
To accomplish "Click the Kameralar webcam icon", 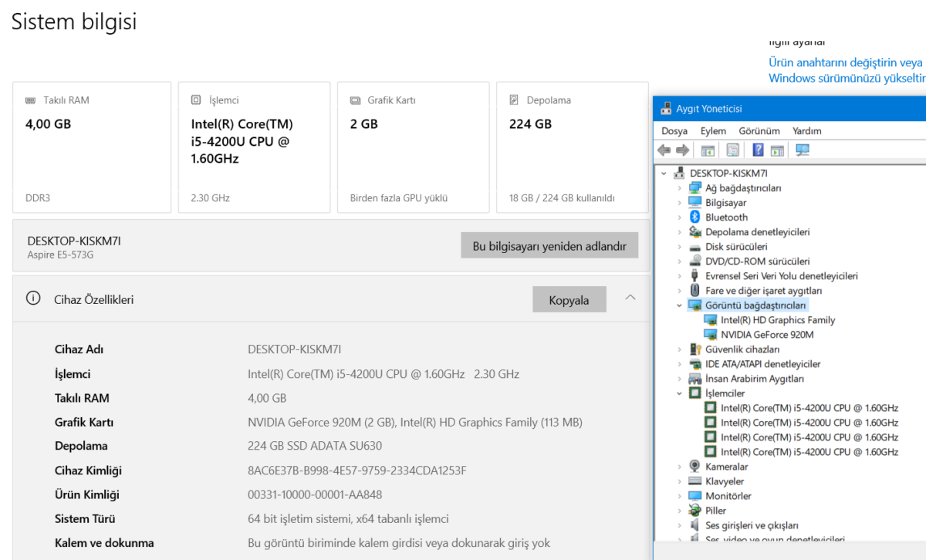I will tap(694, 467).
